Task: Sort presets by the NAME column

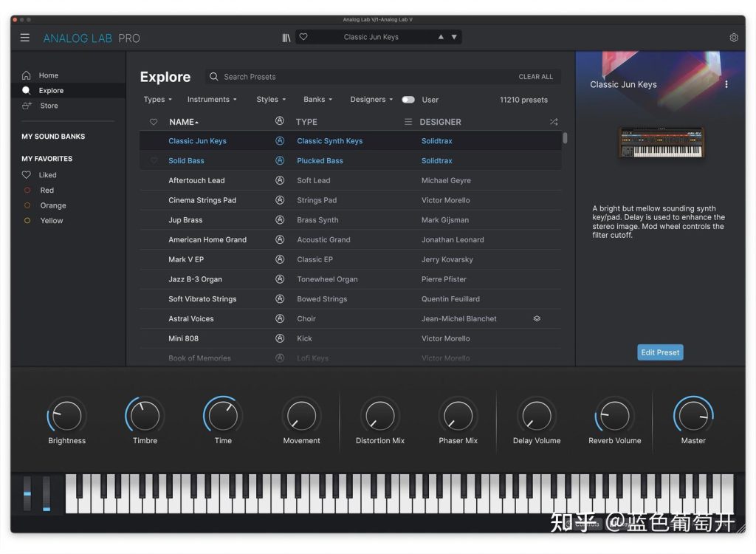Action: [184, 122]
